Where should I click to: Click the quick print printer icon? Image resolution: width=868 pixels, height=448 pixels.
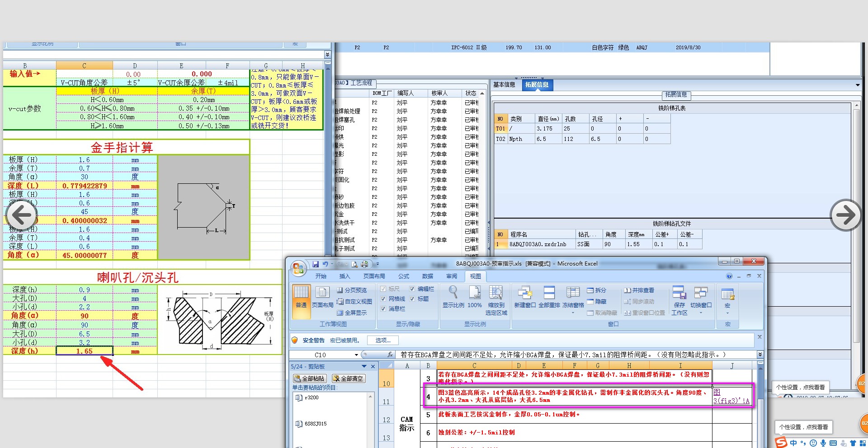click(364, 264)
